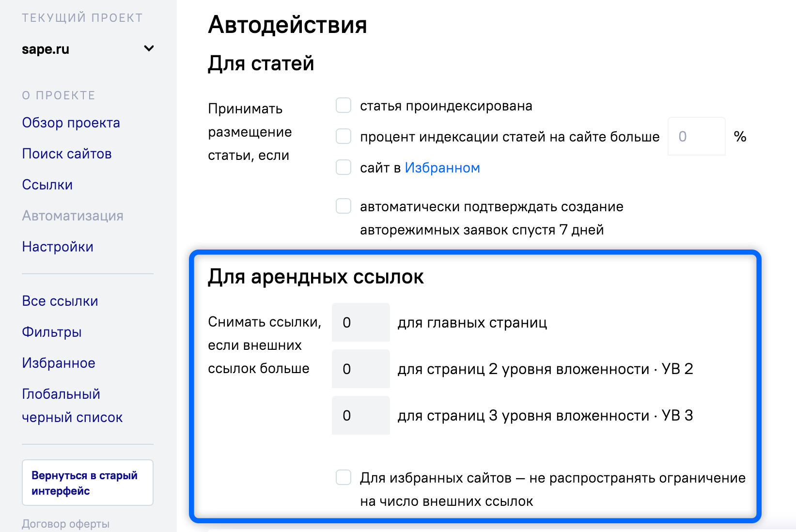
Task: Tick Для избранных сайтов exception checkbox
Action: click(343, 477)
